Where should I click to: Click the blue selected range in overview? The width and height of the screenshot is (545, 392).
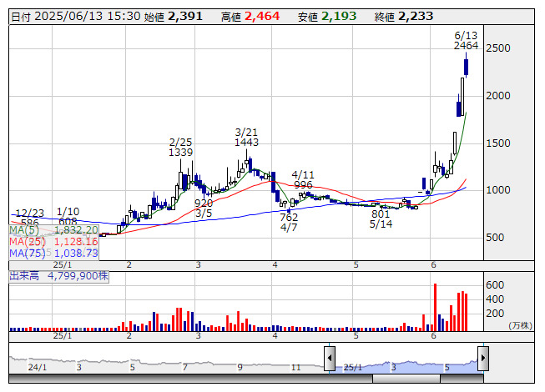406,365
